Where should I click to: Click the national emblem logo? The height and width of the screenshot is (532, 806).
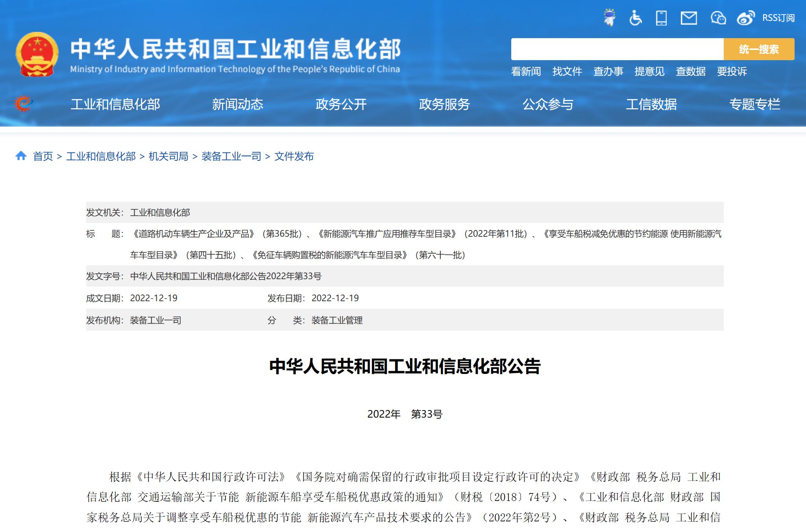coord(37,54)
